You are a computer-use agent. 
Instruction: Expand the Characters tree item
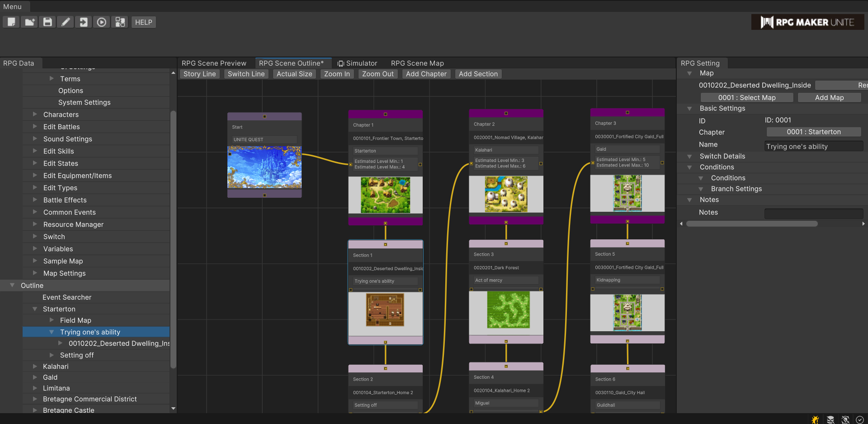[35, 114]
